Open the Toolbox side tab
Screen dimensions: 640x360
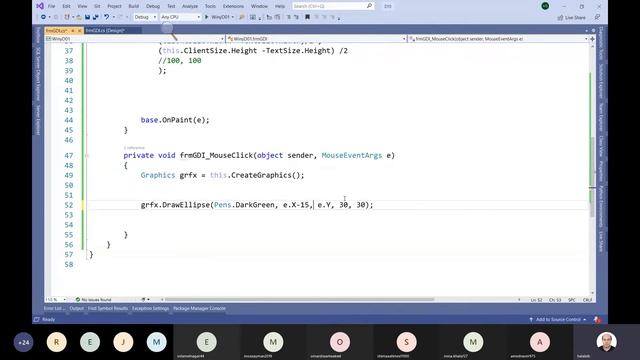tap(38, 36)
